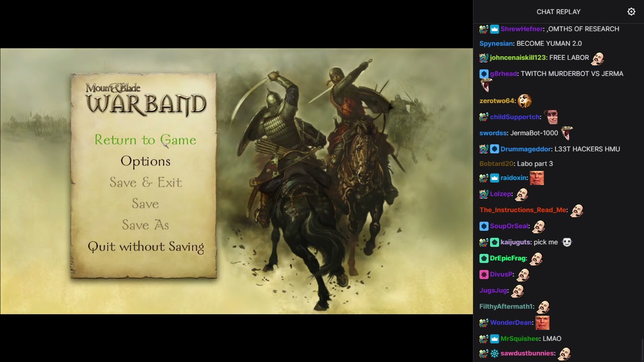Click DivusP's username
Image resolution: width=644 pixels, height=362 pixels.
pyautogui.click(x=501, y=275)
